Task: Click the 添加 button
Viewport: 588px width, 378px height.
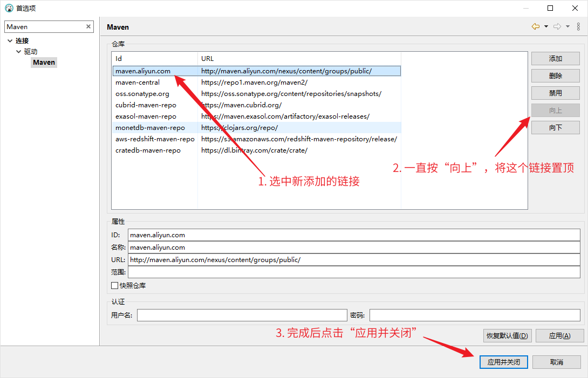Action: [555, 59]
